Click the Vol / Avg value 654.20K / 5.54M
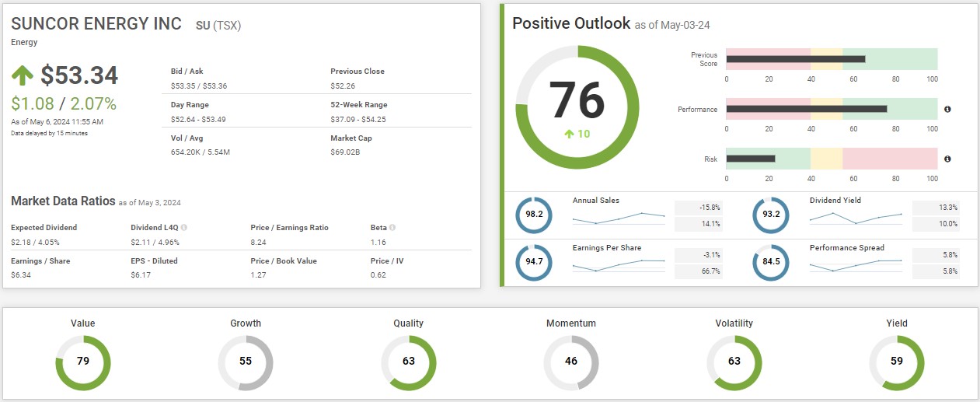Image resolution: width=980 pixels, height=402 pixels. click(201, 152)
